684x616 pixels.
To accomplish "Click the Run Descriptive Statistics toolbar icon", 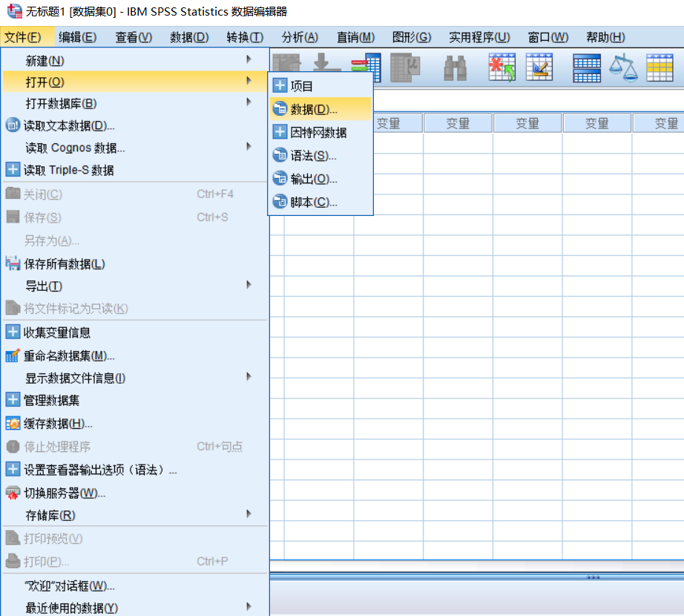I will pyautogui.click(x=405, y=68).
